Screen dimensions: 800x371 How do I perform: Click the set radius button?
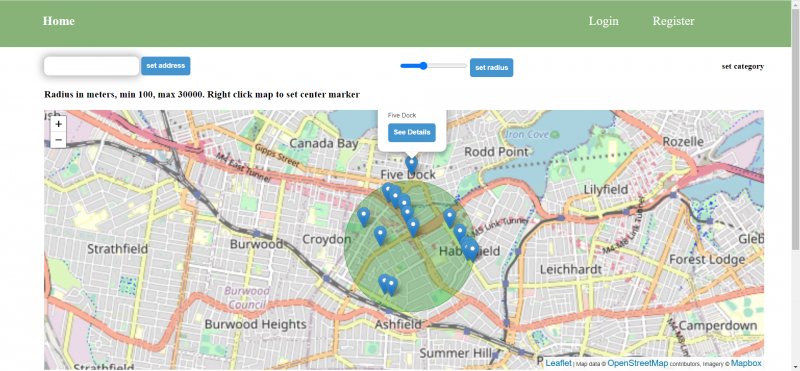click(491, 67)
